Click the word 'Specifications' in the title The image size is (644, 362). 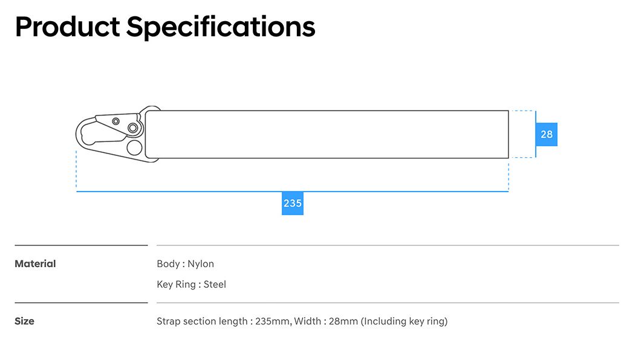click(x=221, y=27)
